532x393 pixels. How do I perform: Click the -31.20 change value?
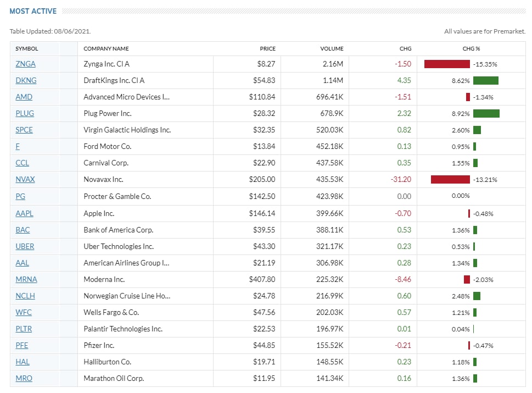(401, 179)
